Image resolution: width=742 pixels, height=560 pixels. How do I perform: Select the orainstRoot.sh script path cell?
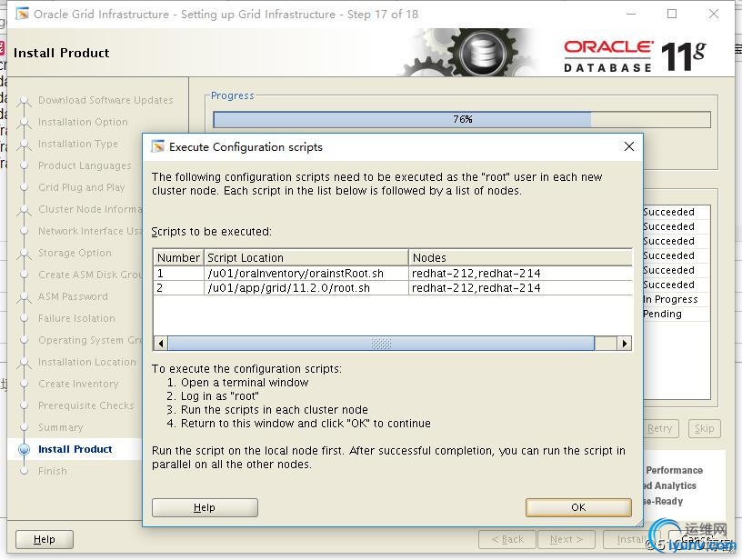pyautogui.click(x=306, y=274)
